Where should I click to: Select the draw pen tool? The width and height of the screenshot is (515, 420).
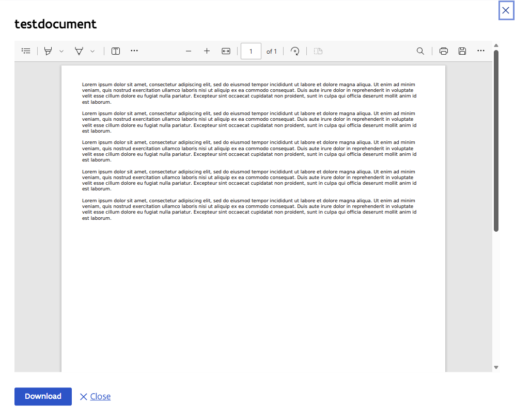click(79, 51)
